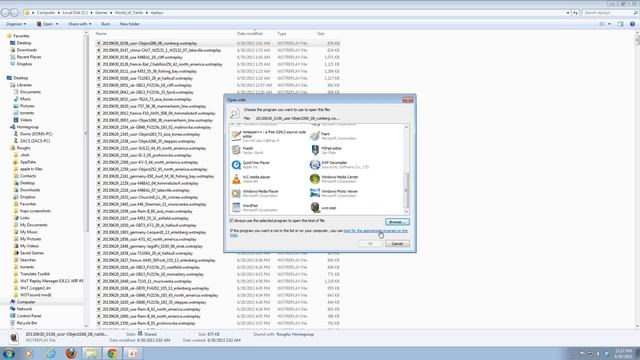Image resolution: width=640 pixels, height=360 pixels.
Task: Switch to Windows Explorer taskbar button
Action: tap(91, 353)
